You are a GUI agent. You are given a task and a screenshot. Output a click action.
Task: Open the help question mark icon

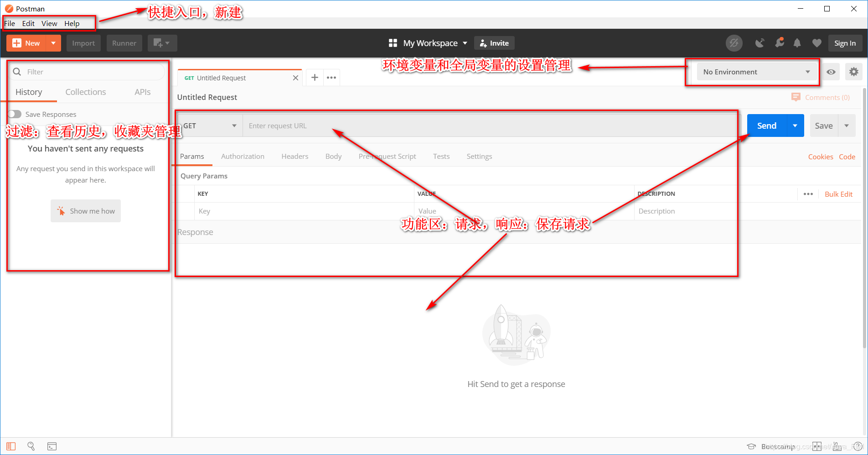pyautogui.click(x=858, y=446)
